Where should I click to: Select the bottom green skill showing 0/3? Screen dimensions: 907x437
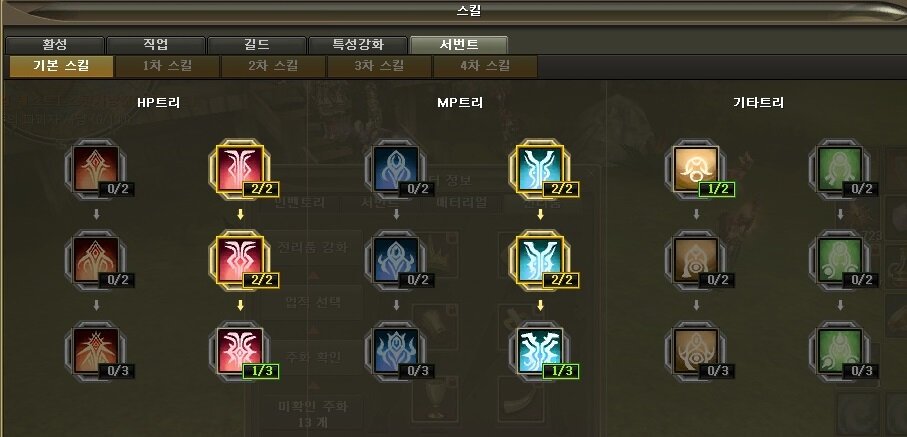[x=840, y=351]
